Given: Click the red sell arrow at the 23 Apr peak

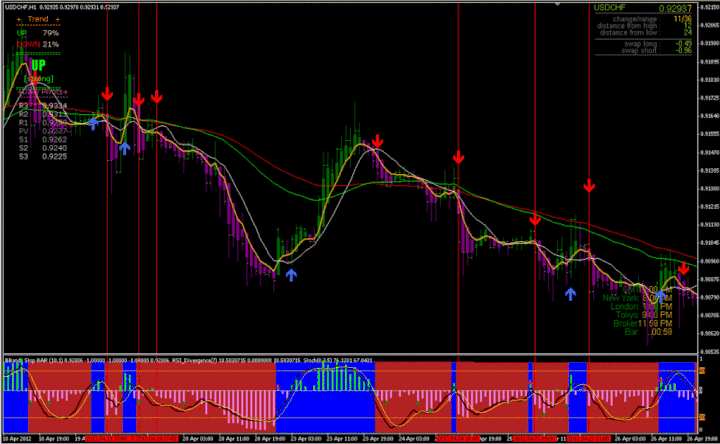Looking at the screenshot, I should click(x=377, y=141).
